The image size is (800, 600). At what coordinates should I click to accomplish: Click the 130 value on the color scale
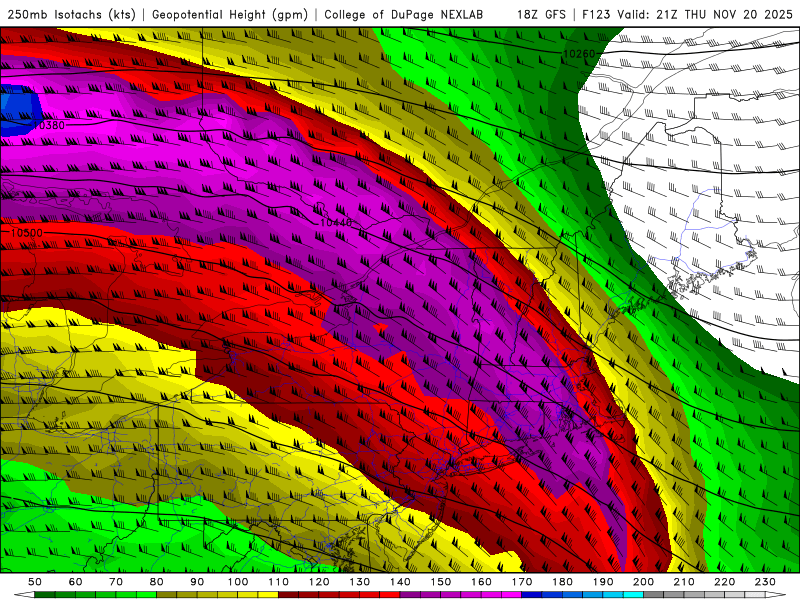(x=360, y=582)
